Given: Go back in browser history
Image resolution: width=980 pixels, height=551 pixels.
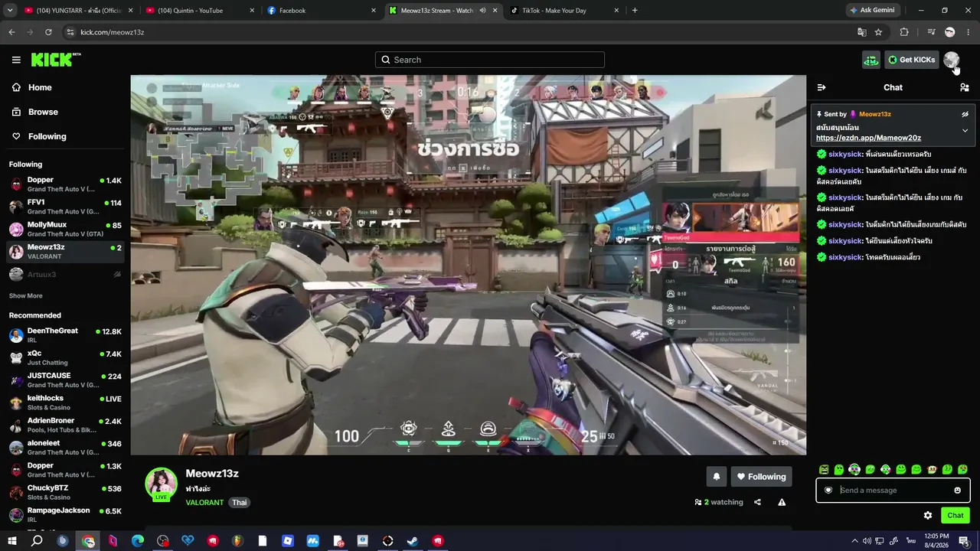Looking at the screenshot, I should (11, 32).
